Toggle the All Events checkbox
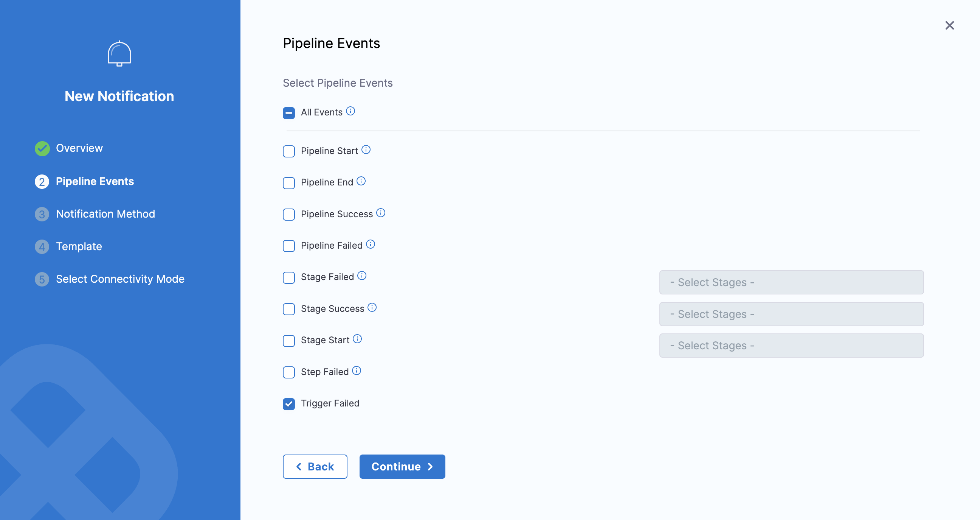Image resolution: width=980 pixels, height=520 pixels. (289, 113)
